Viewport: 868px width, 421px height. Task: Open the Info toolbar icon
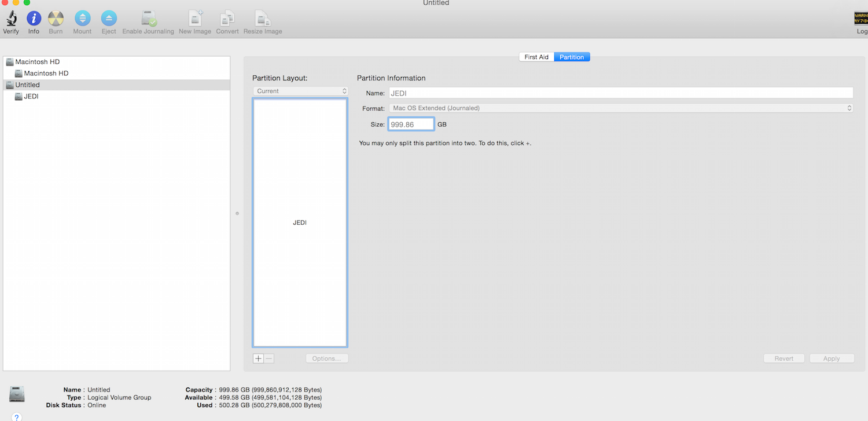34,19
